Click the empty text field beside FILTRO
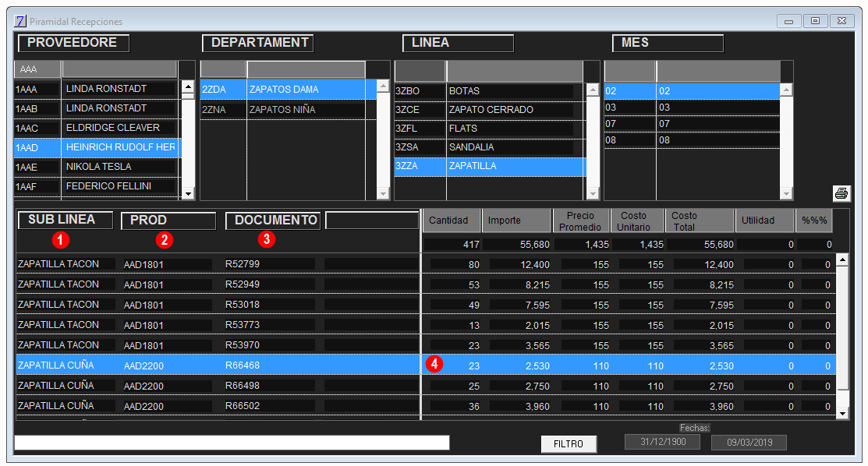This screenshot has width=868, height=466. tap(232, 443)
